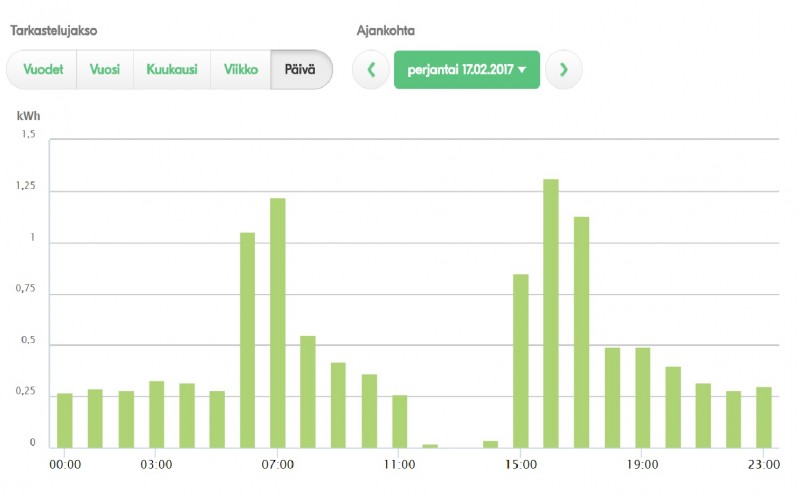This screenshot has width=800, height=503.
Task: Switch to the Vuodet period tab
Action: pyautogui.click(x=42, y=70)
